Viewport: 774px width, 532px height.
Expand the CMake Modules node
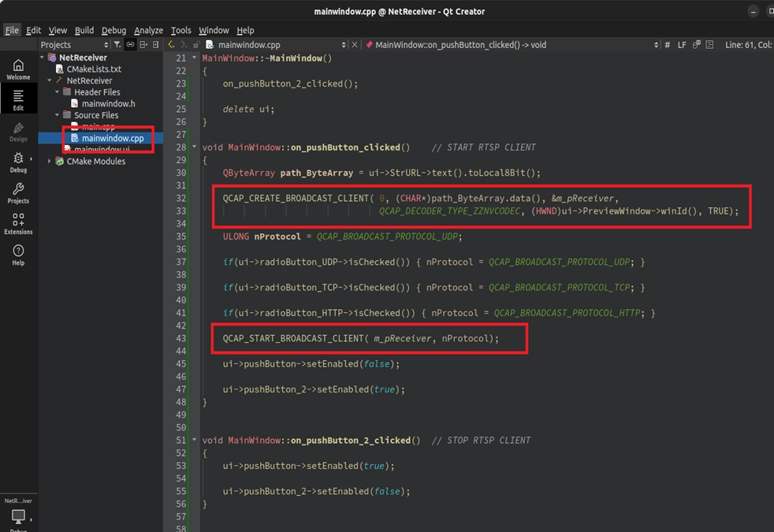tap(50, 161)
